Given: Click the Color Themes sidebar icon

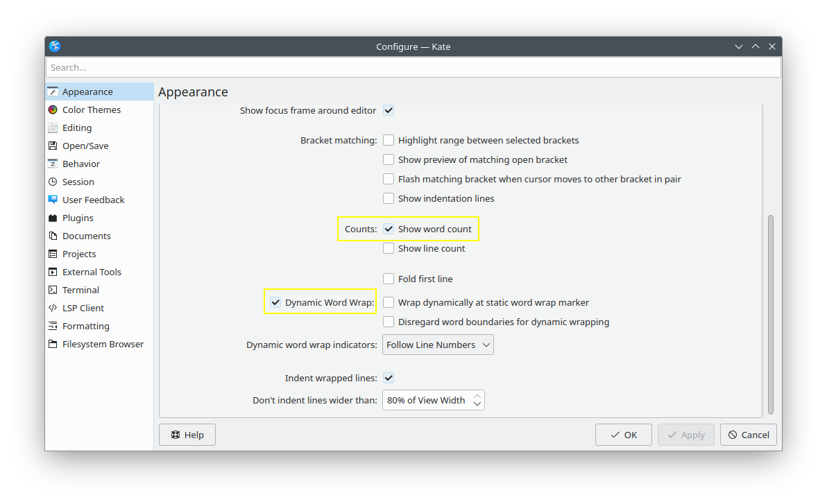Looking at the screenshot, I should coord(53,110).
